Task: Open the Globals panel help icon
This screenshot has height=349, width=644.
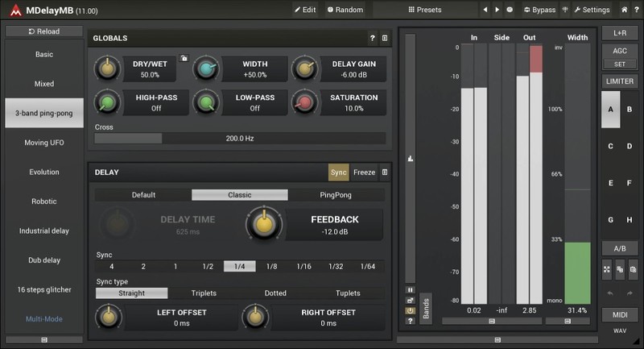Action: 372,38
